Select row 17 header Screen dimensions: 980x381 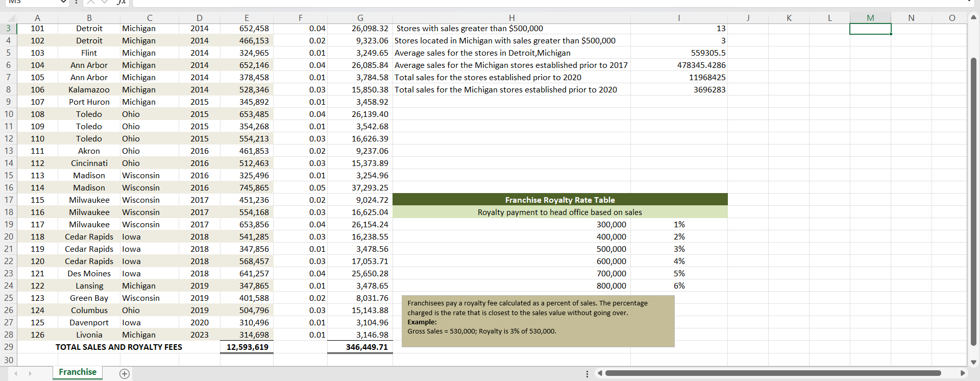8,200
